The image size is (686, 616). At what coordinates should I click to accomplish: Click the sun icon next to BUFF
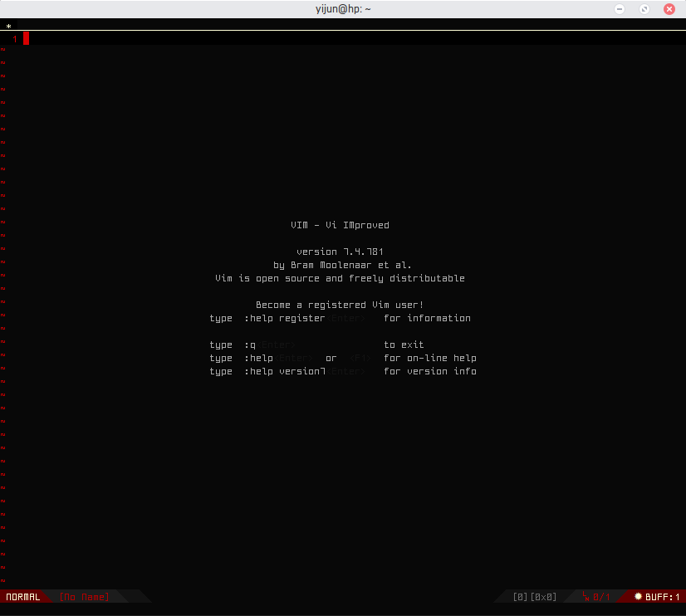pos(639,596)
